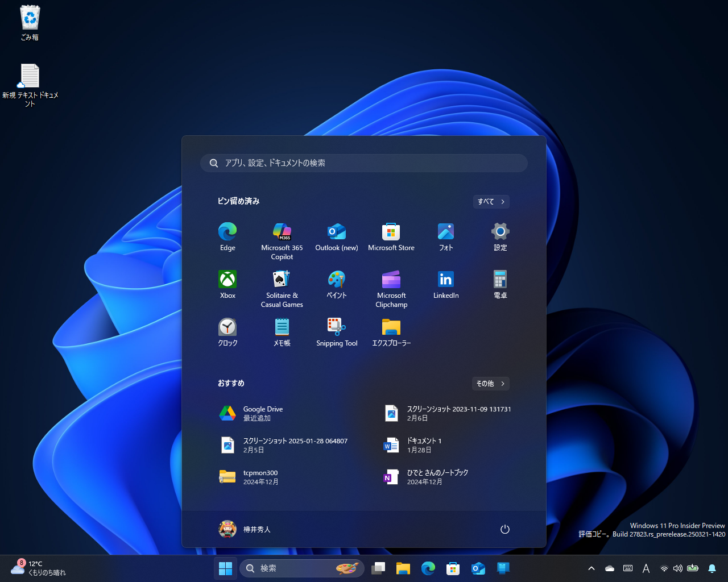Viewport: 728px width, 582px height.
Task: Open the メモ帳 app
Action: click(282, 332)
